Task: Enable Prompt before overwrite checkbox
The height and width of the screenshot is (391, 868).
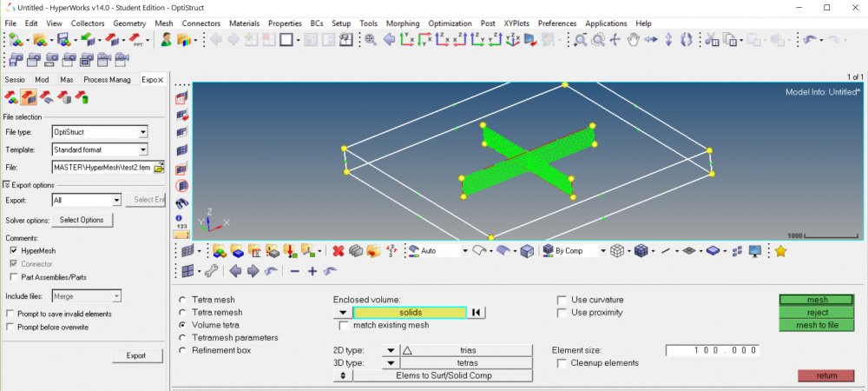Action: tap(10, 328)
